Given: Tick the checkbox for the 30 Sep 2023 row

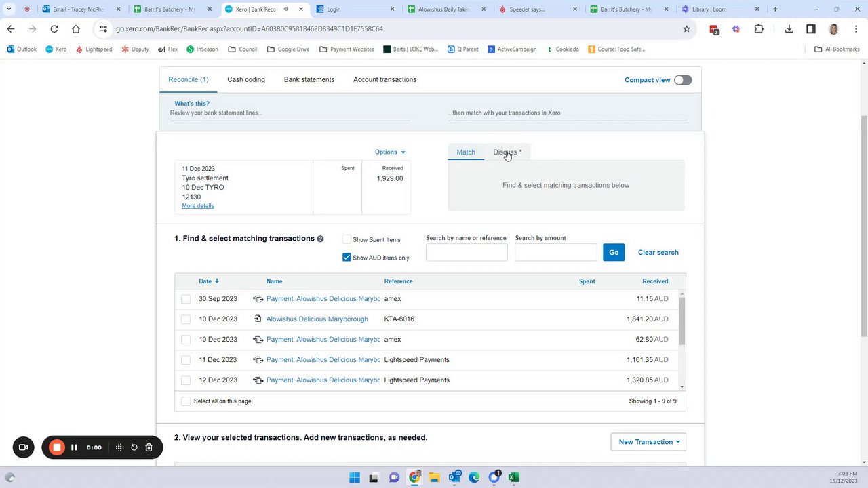Looking at the screenshot, I should 186,299.
